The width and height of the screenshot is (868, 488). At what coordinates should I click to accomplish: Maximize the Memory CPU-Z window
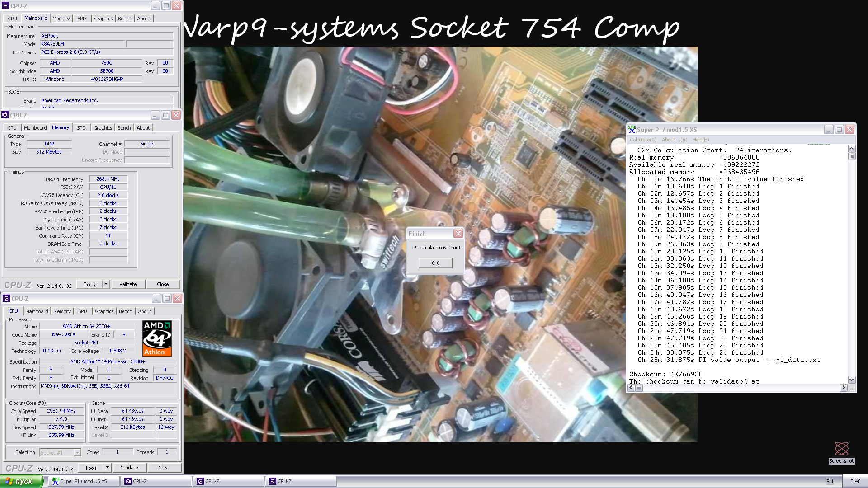tap(165, 115)
